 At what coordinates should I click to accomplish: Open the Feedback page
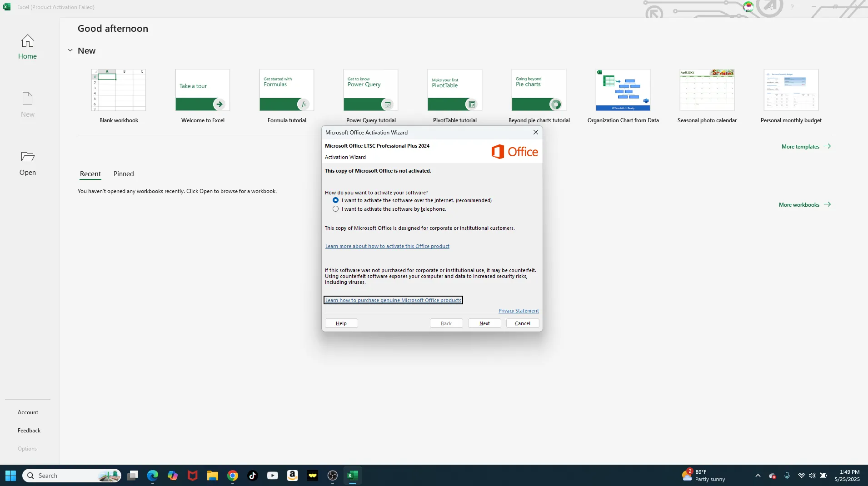click(29, 431)
